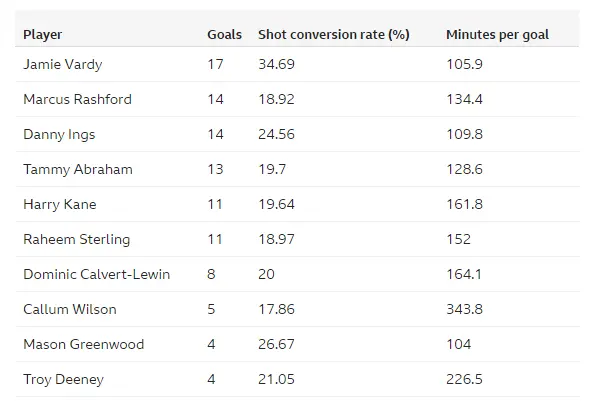
Task: Select the Tammy Abraham name cell
Action: click(x=77, y=169)
